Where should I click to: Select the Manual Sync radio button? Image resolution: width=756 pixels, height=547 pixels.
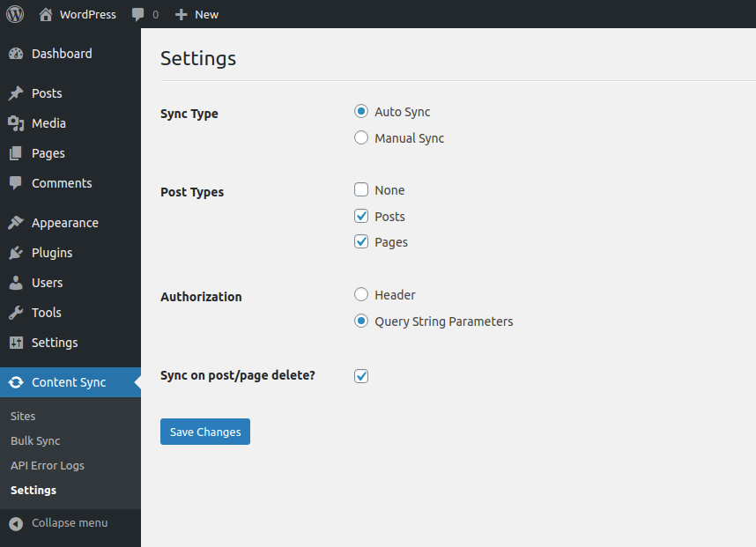[x=361, y=138]
